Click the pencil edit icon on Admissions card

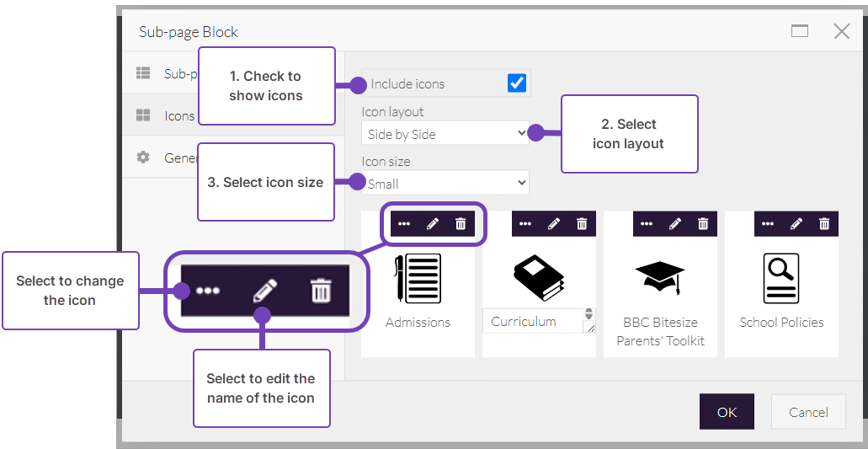(x=433, y=224)
